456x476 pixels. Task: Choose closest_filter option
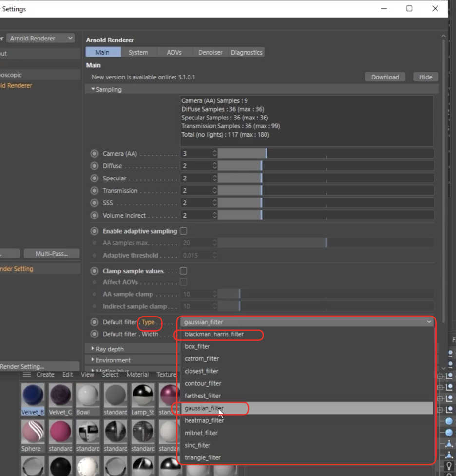306,371
